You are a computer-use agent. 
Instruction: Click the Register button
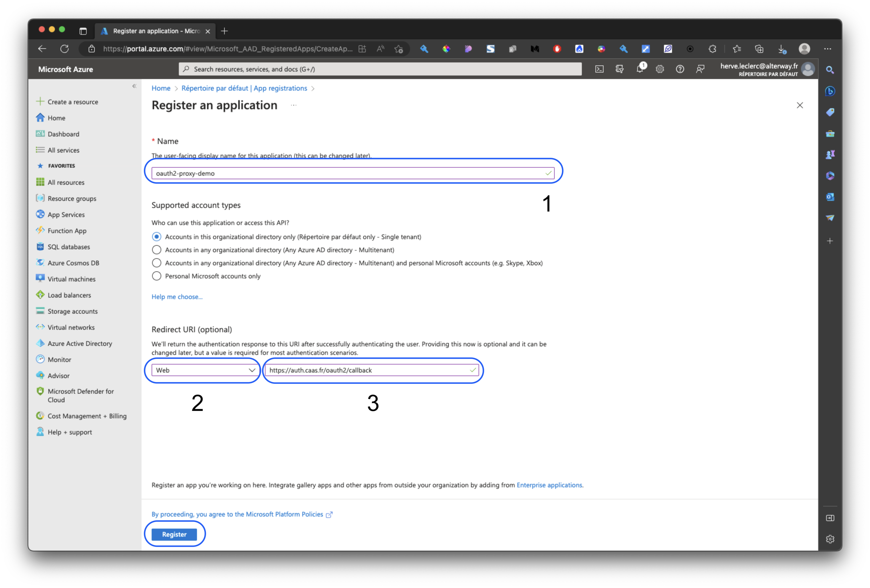(x=174, y=535)
